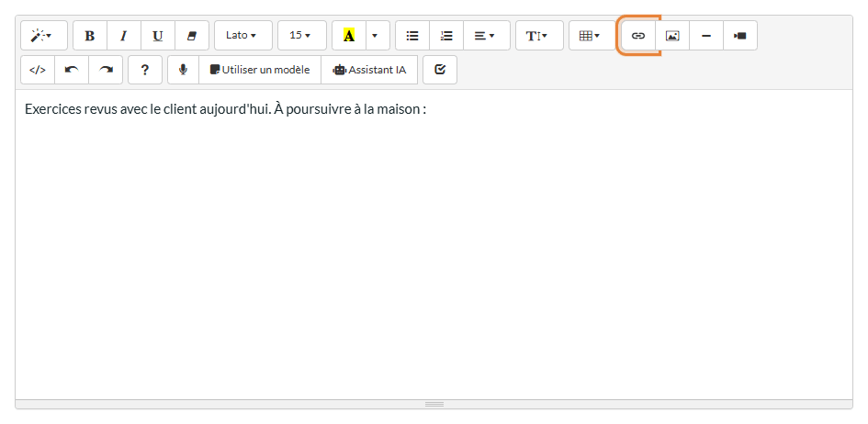The height and width of the screenshot is (424, 868).
Task: Clear formatting with the eraser icon
Action: coord(192,36)
